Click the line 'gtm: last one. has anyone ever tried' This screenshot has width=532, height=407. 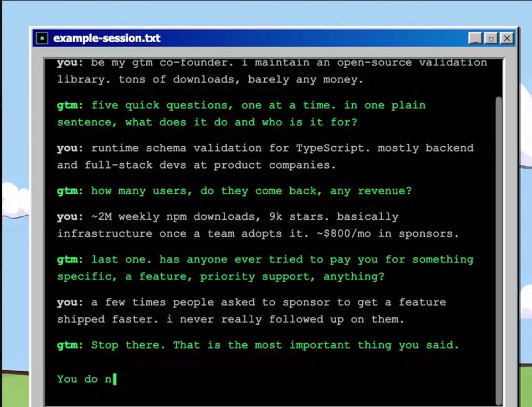click(265, 260)
